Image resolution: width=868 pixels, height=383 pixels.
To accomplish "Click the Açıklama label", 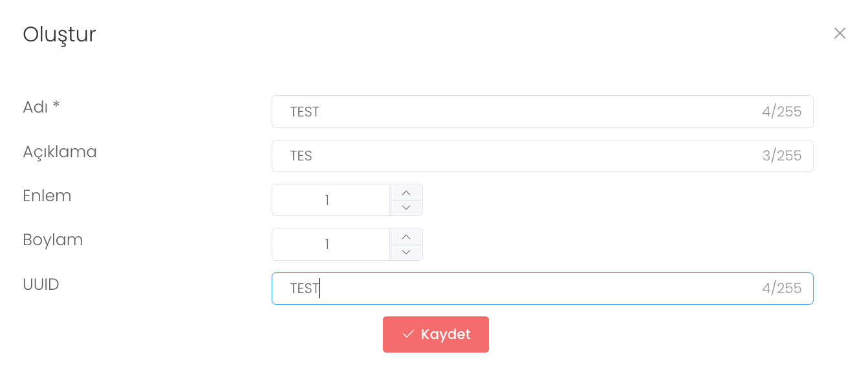I will pyautogui.click(x=60, y=152).
